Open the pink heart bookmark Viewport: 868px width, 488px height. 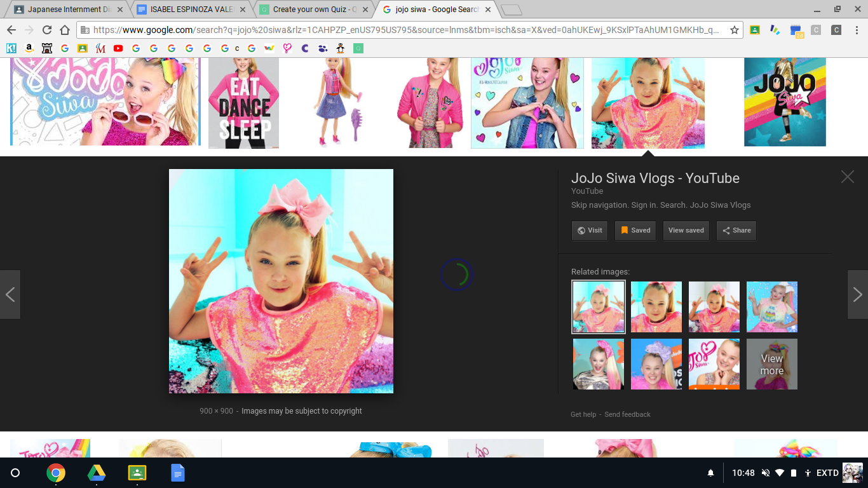click(287, 48)
